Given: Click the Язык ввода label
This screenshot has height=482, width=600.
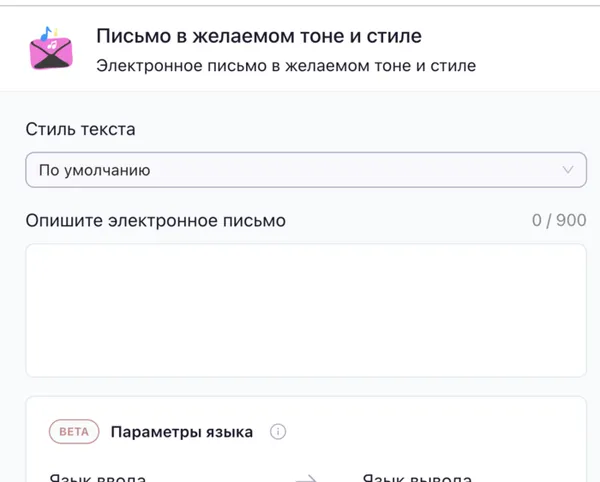Looking at the screenshot, I should coord(98,478).
